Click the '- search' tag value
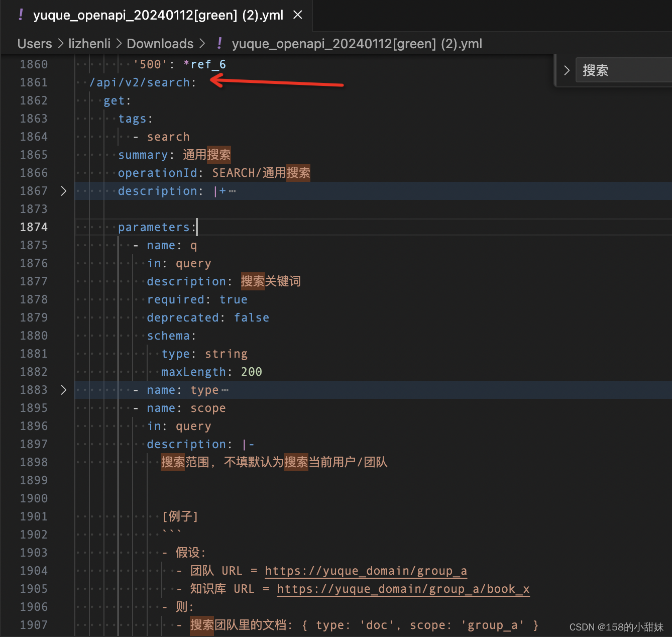The image size is (672, 637). click(161, 137)
